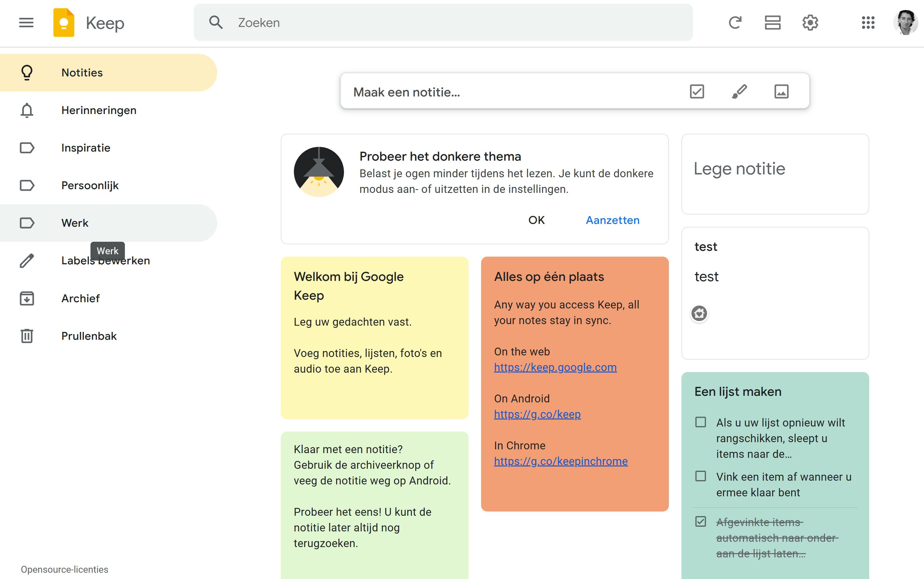This screenshot has height=579, width=924.
Task: Check the 'Als u uw lijst opnieuw' item
Action: pyautogui.click(x=701, y=422)
